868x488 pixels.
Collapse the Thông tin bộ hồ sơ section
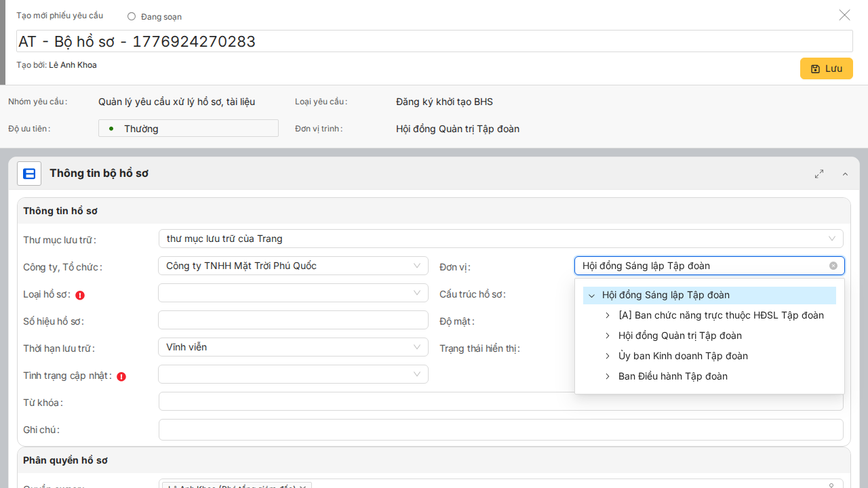tap(845, 174)
